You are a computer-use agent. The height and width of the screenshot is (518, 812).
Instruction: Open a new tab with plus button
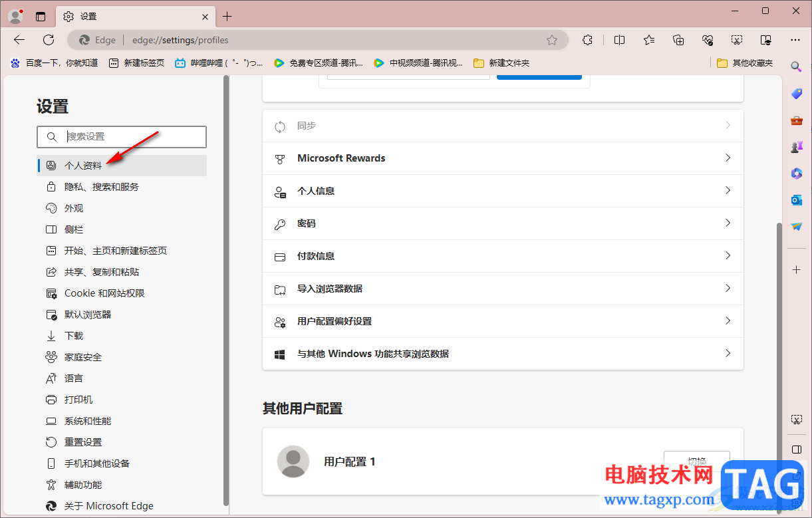coord(227,17)
